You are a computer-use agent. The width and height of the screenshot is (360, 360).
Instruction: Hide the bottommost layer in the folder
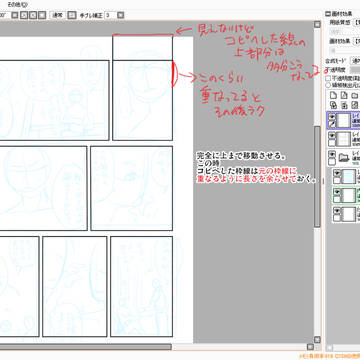(338, 211)
